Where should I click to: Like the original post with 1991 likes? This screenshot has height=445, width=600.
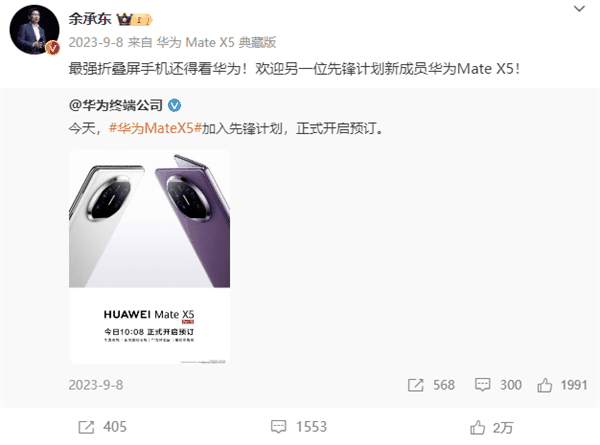tap(545, 385)
